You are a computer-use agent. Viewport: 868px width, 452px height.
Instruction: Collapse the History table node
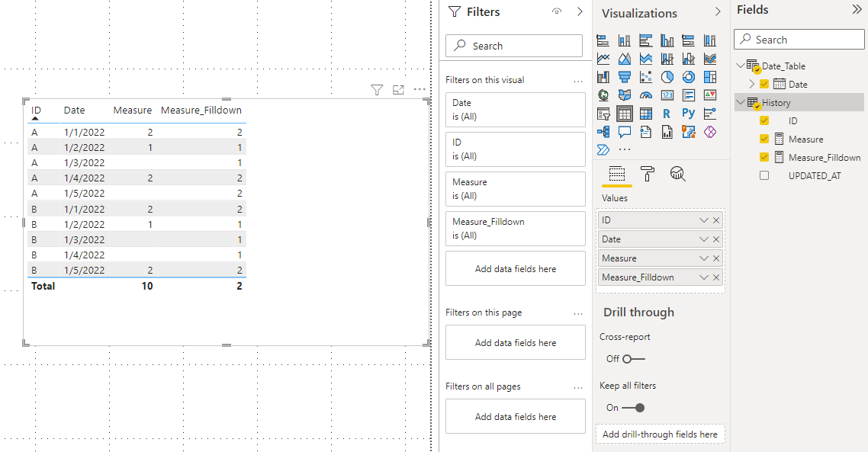pos(740,102)
